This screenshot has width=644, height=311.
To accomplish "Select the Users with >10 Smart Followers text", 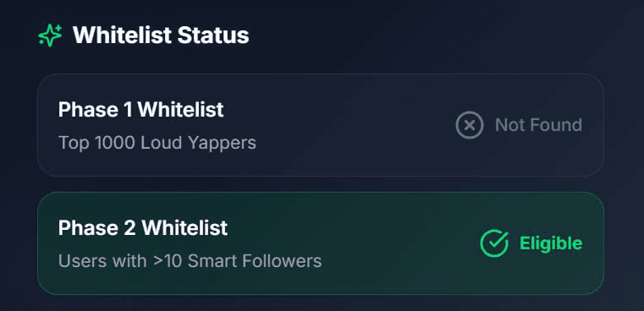I will coord(190,261).
